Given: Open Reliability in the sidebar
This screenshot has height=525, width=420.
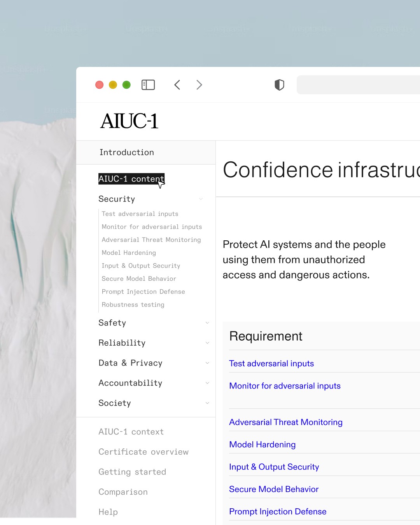Looking at the screenshot, I should click(122, 343).
